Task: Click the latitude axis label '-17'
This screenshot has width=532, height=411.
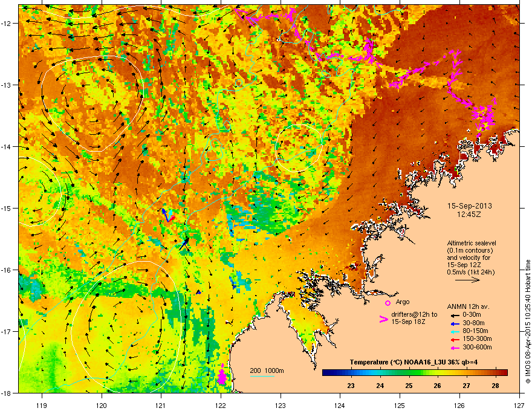Action: 7,331
